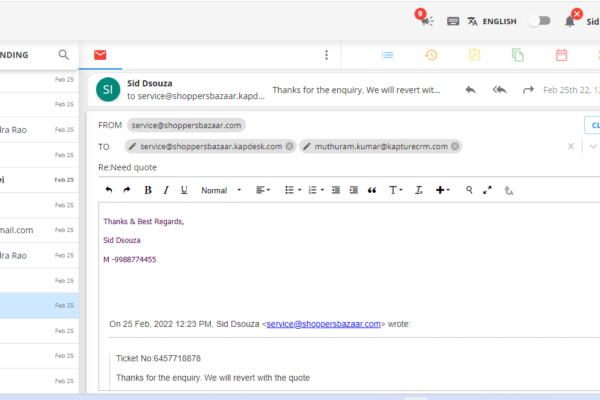Forward the email with arrow icon
Viewport: 600px width, 400px height.
(528, 90)
